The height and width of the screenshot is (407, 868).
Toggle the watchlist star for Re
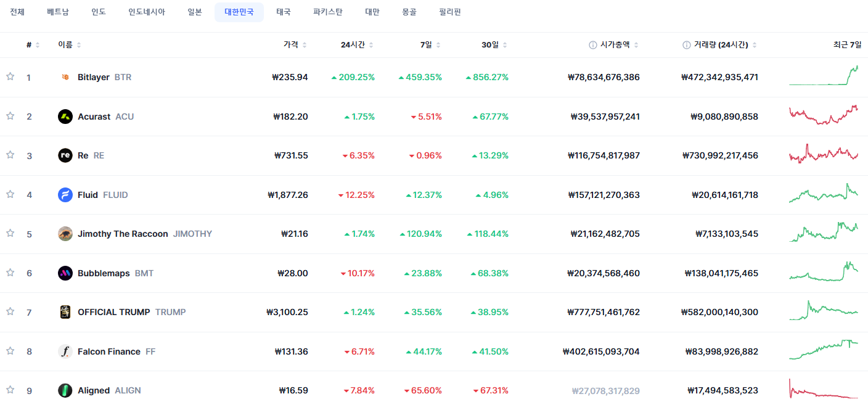(10, 155)
